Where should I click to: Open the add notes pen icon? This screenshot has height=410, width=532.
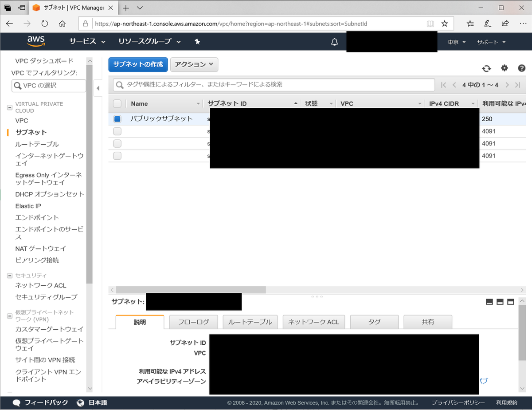pyautogui.click(x=488, y=24)
